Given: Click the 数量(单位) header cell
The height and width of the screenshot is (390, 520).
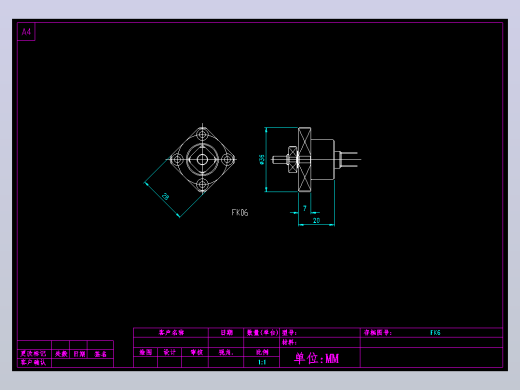Looking at the screenshot, I should tap(262, 333).
